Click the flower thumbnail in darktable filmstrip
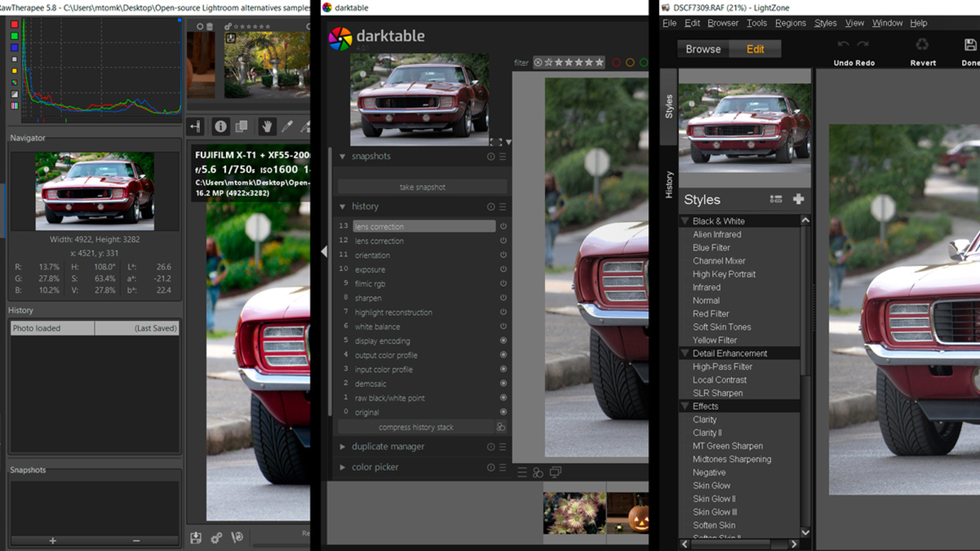Screen dimensions: 980x551 [574, 513]
